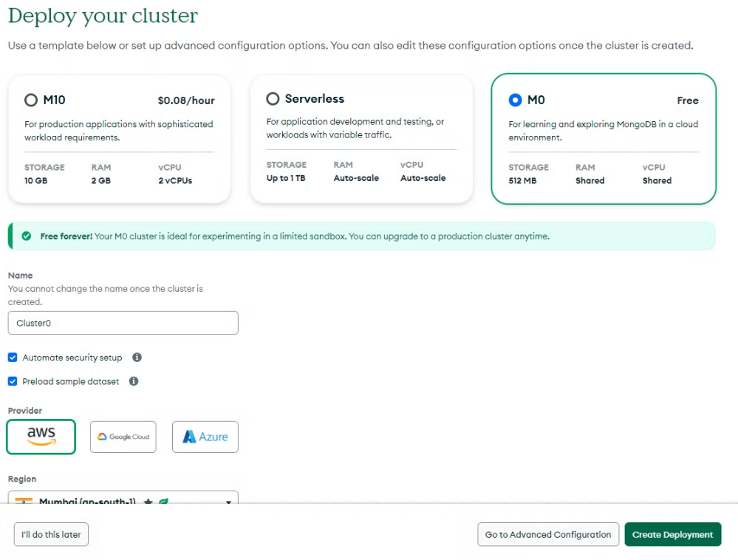Click the green check icon in the Free forever banner
This screenshot has width=738, height=560.
coord(27,236)
